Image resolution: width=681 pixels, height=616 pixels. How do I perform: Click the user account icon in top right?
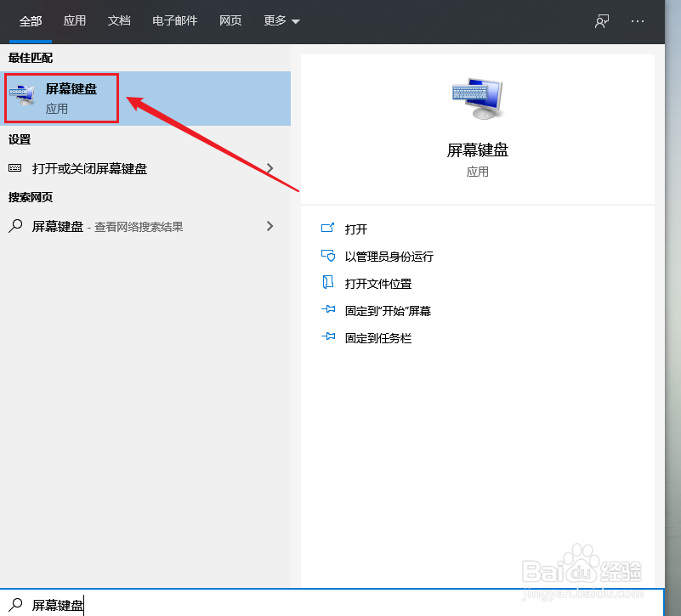[601, 21]
